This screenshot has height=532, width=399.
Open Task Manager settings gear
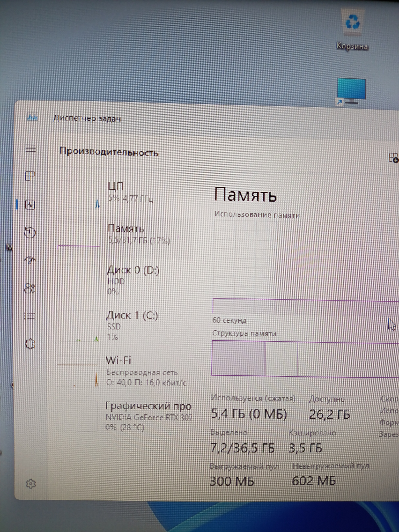pyautogui.click(x=30, y=484)
